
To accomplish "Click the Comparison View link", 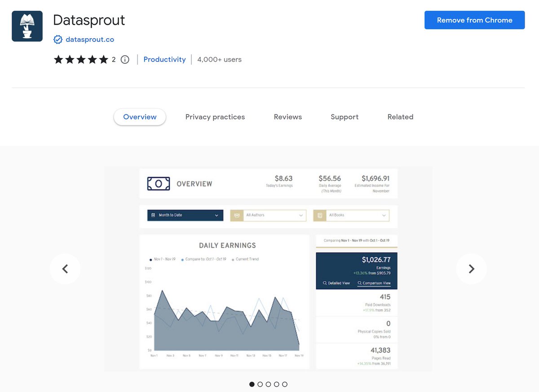I will [374, 283].
